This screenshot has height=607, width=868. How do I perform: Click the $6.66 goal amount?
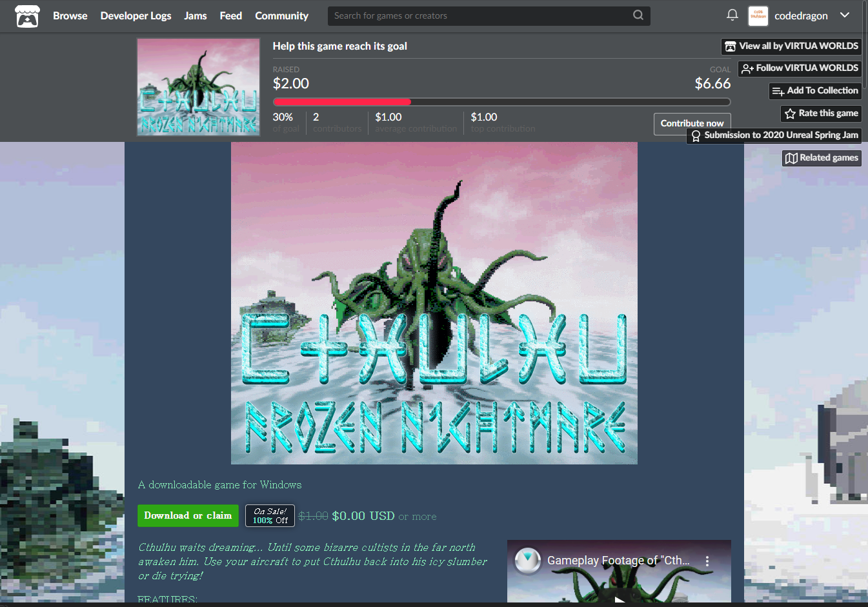(x=712, y=84)
